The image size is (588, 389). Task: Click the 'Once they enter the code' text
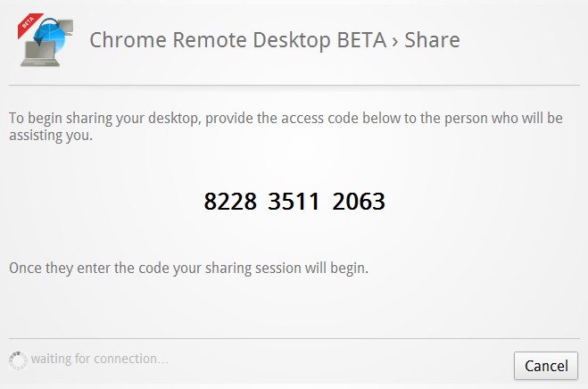point(188,269)
